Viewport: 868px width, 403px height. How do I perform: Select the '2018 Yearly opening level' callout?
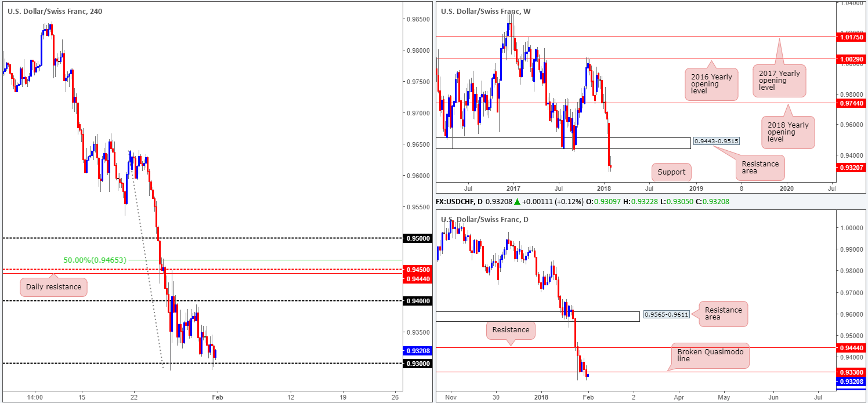click(789, 132)
